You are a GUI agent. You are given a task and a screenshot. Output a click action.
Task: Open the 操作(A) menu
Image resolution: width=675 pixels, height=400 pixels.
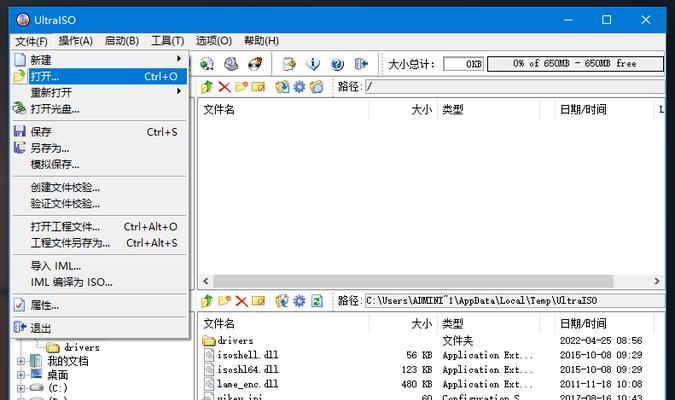coord(76,41)
